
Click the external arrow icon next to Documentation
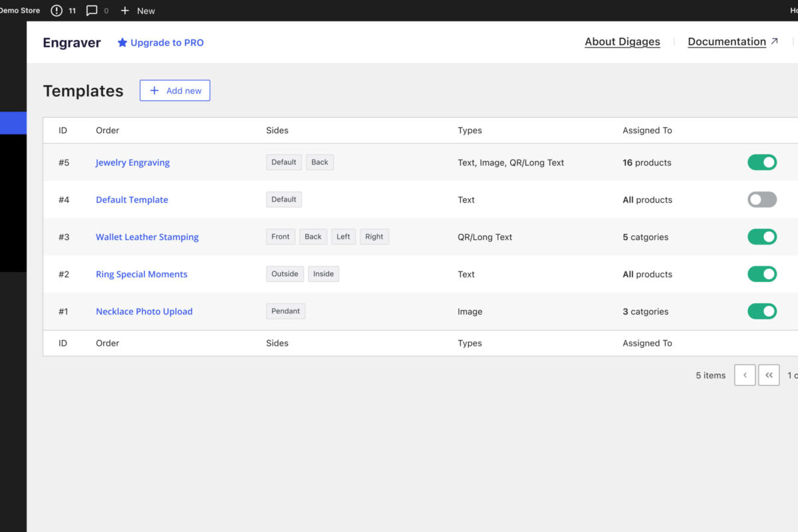pyautogui.click(x=774, y=41)
